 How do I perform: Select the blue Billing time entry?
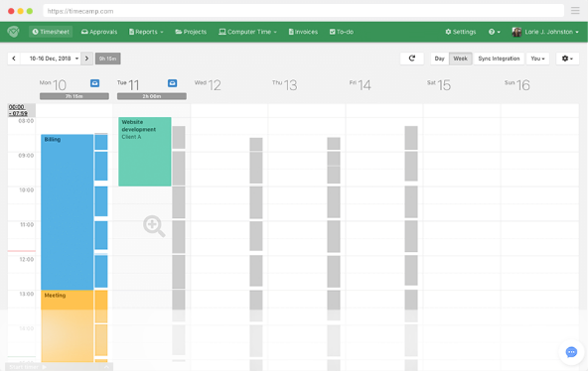pos(68,212)
